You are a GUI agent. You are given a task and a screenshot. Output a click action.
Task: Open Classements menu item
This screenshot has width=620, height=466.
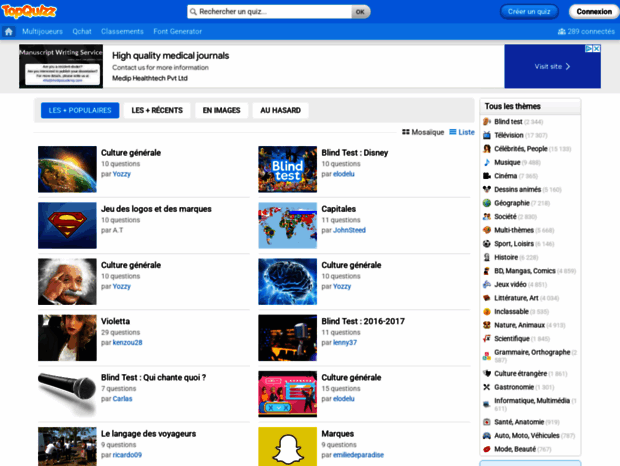click(x=121, y=31)
